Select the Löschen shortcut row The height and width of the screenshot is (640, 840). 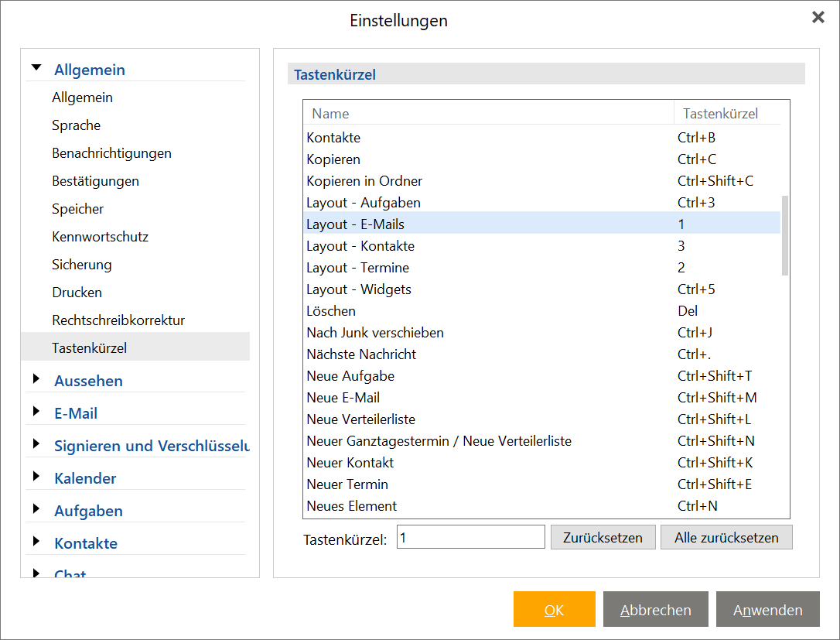[x=542, y=311]
